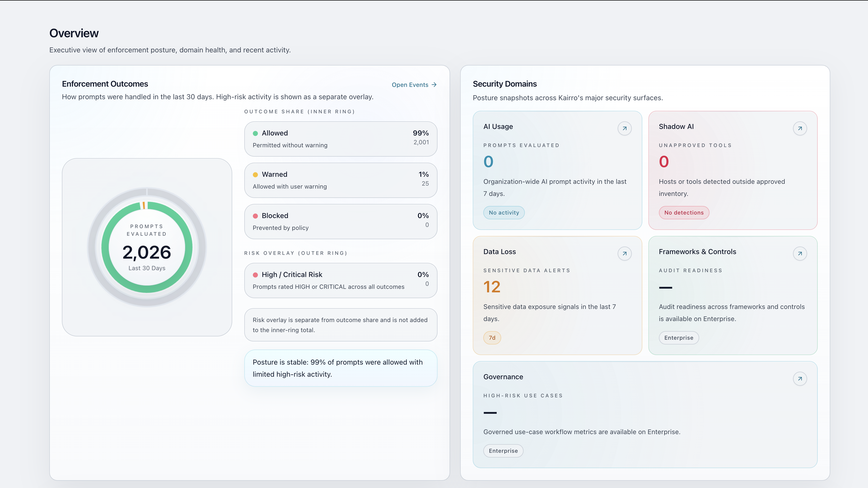Expand the Allowed outcome row

[340, 138]
